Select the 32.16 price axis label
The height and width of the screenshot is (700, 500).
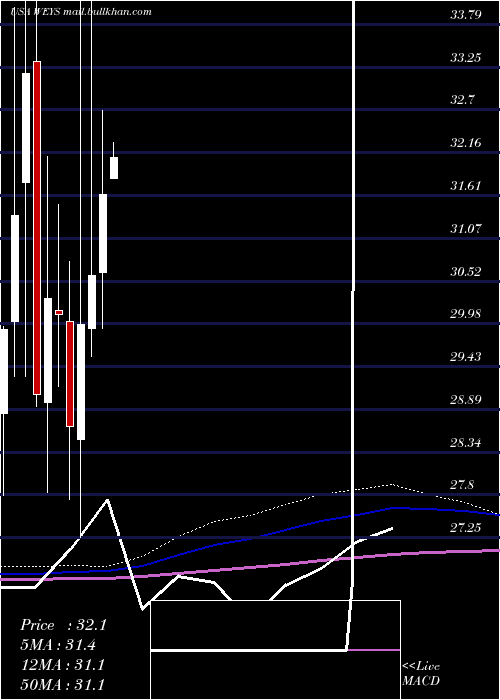click(466, 143)
